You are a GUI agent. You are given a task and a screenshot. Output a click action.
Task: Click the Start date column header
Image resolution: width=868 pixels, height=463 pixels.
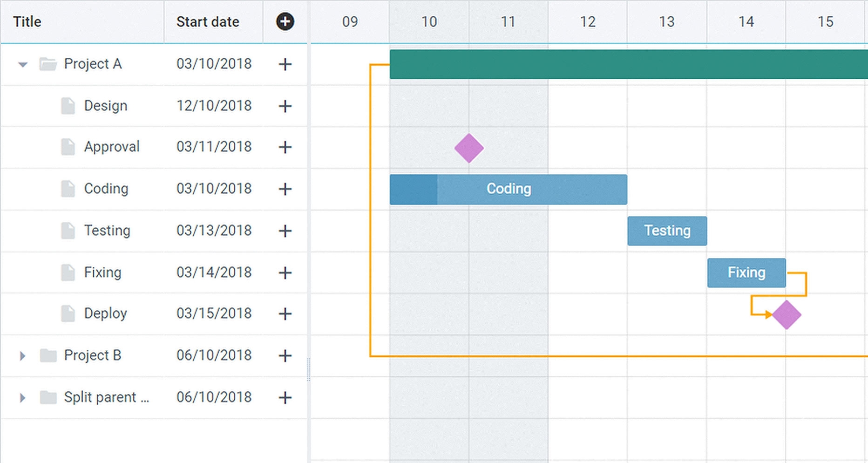[208, 21]
